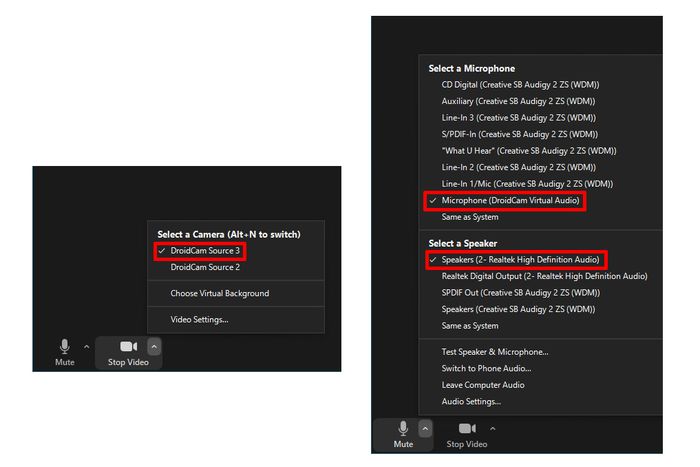Switch camera to DroidCam Source 2

tap(205, 267)
